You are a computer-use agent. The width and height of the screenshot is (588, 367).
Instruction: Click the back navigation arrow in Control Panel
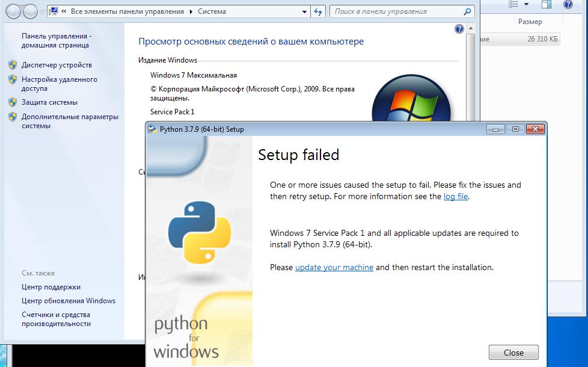(13, 11)
